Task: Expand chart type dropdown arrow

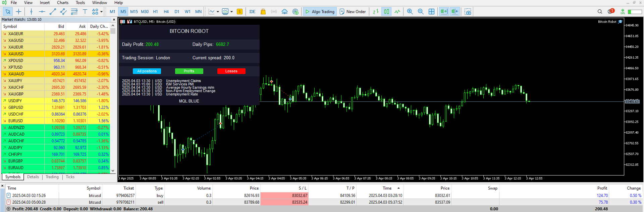Action: [218, 12]
